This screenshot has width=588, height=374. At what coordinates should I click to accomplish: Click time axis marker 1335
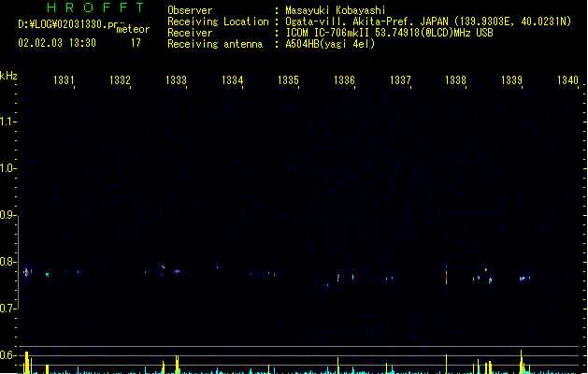288,79
